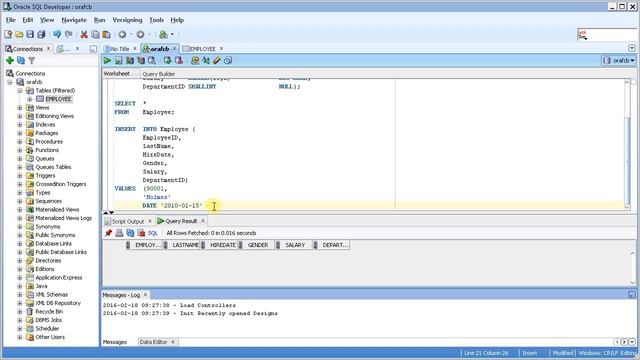640x360 pixels.
Task: Select Recycle Bin in the tree
Action: [x=49, y=311]
